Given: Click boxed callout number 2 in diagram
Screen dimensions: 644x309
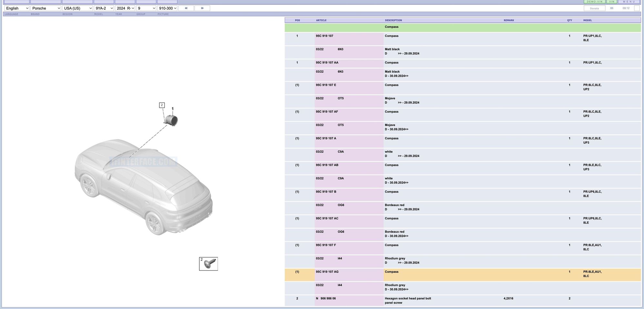Looking at the screenshot, I should [162, 105].
